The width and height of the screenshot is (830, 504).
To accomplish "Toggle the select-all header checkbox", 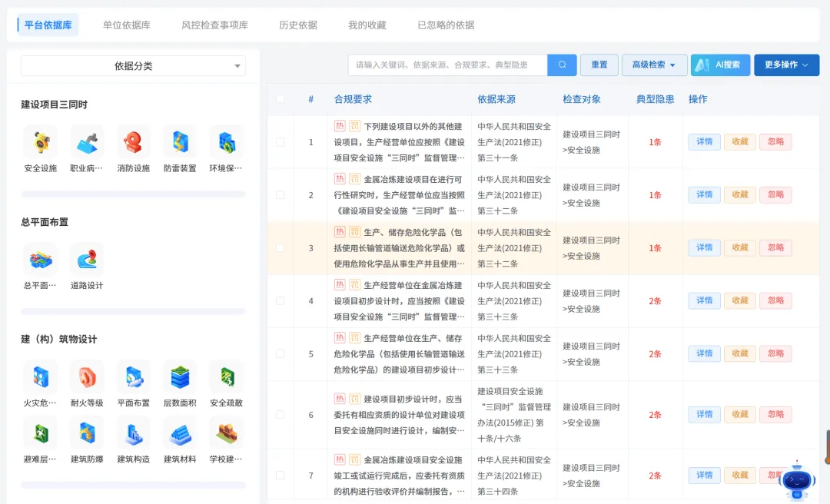I will click(x=280, y=99).
